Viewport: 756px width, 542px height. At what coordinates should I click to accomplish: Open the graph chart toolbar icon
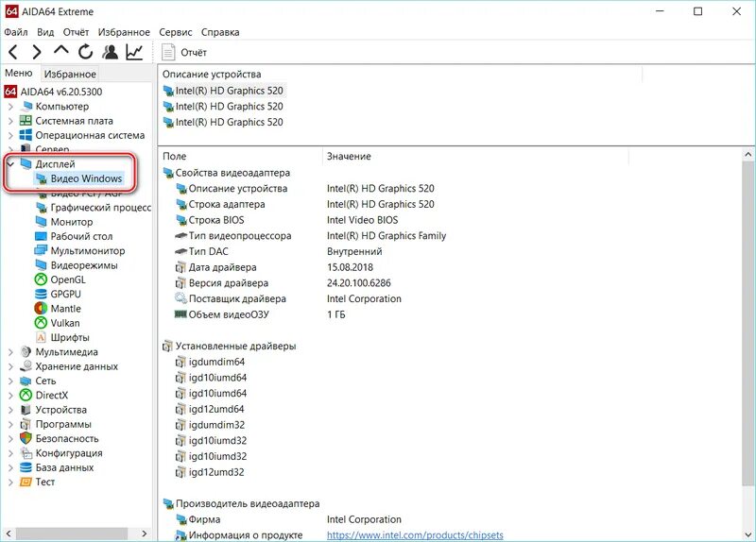[x=134, y=52]
